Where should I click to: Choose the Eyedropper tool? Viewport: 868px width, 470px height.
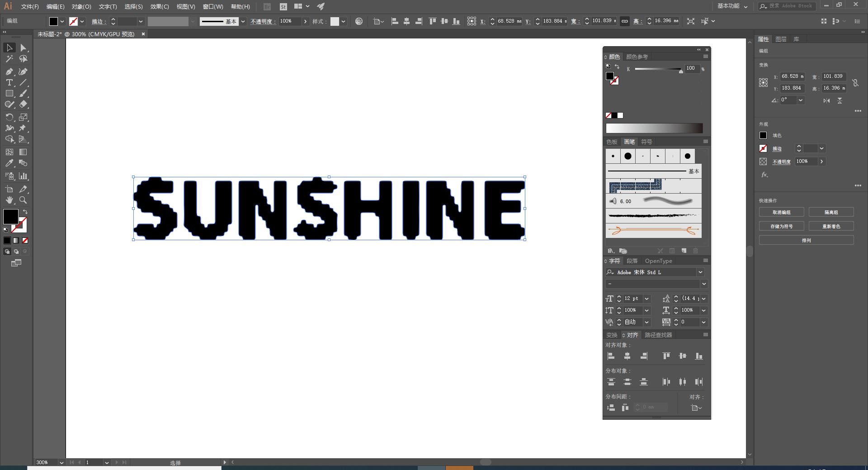pyautogui.click(x=9, y=163)
